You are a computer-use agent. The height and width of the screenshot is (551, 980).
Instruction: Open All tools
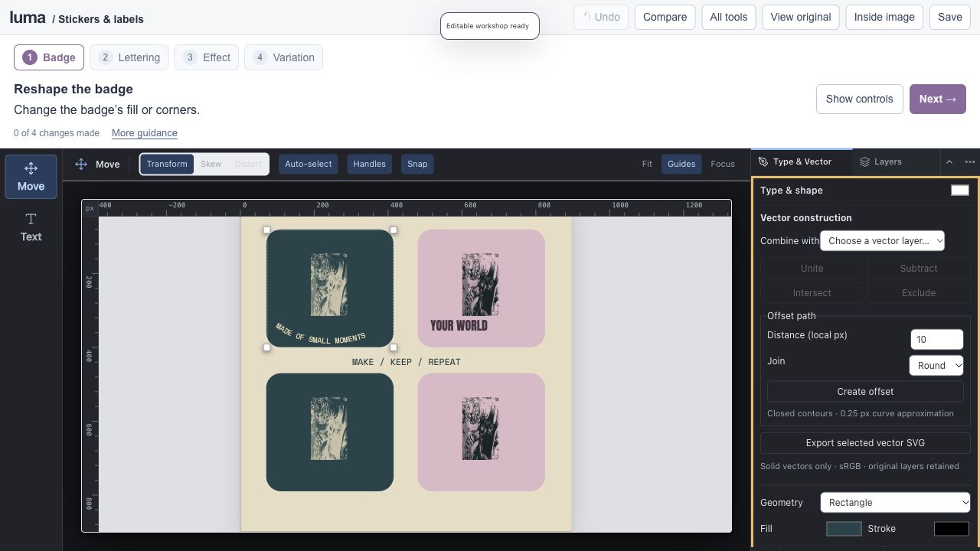[728, 17]
